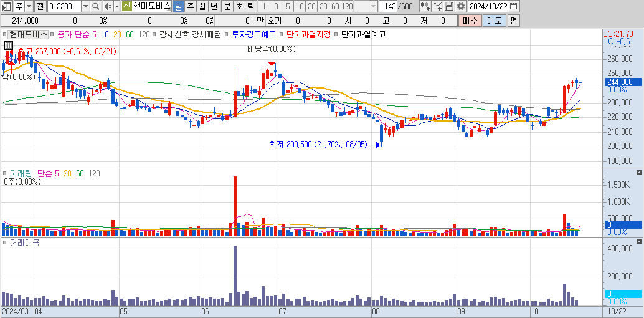The image size is (644, 318).
Task: Select interval 10 button
Action: point(300,6)
